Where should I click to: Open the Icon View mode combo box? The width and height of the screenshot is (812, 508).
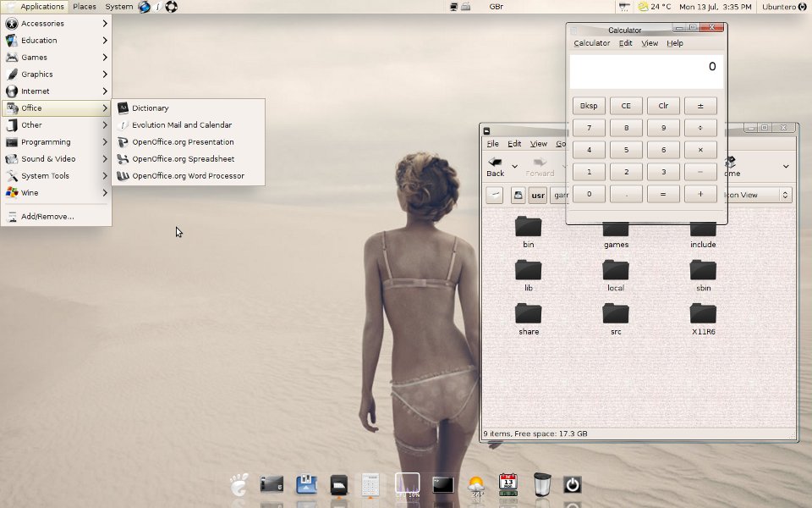pyautogui.click(x=758, y=195)
